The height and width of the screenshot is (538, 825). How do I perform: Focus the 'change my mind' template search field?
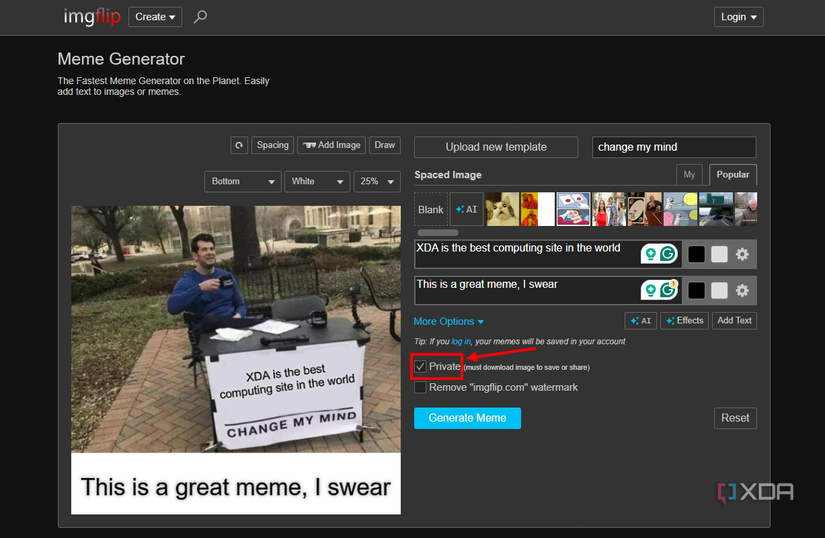pyautogui.click(x=674, y=147)
